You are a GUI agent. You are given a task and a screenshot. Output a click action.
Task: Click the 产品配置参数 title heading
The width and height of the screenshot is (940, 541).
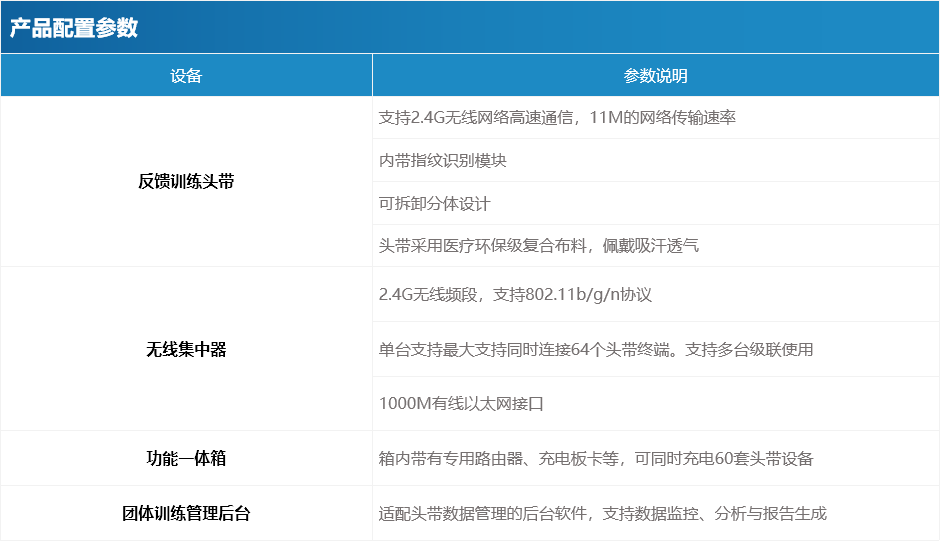(74, 28)
